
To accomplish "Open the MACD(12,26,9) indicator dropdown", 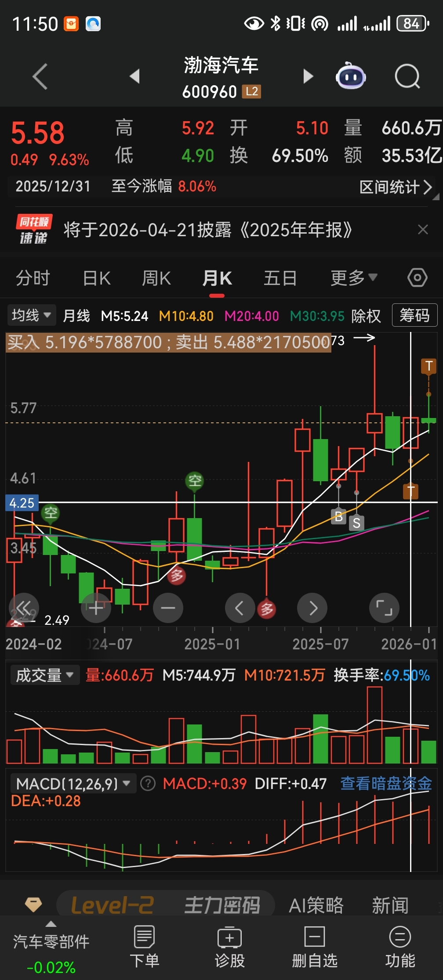I will pos(73,784).
